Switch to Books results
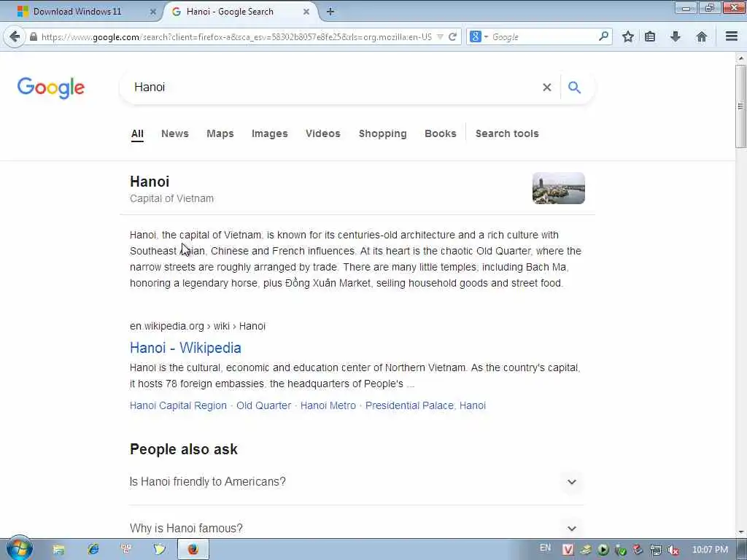747x560 pixels. point(440,134)
